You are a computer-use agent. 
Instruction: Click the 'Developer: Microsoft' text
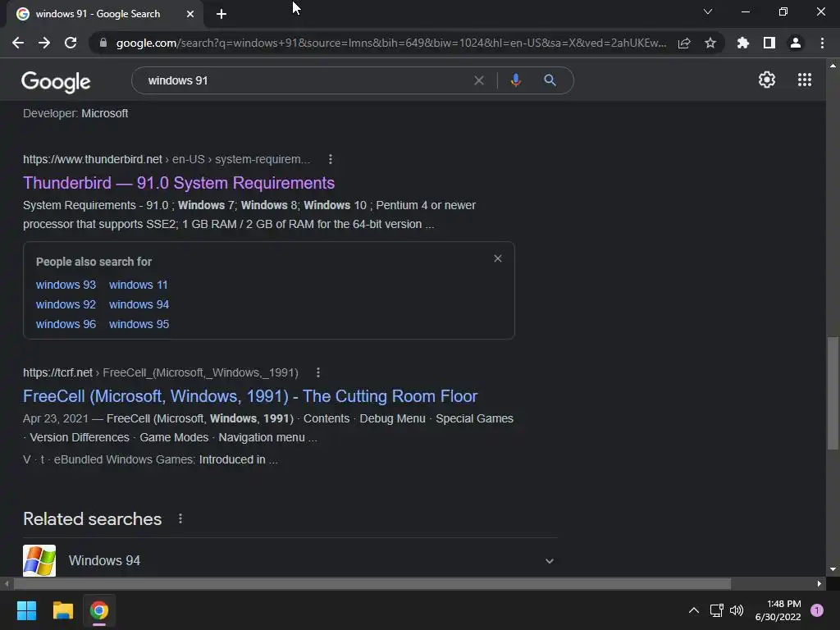[75, 113]
